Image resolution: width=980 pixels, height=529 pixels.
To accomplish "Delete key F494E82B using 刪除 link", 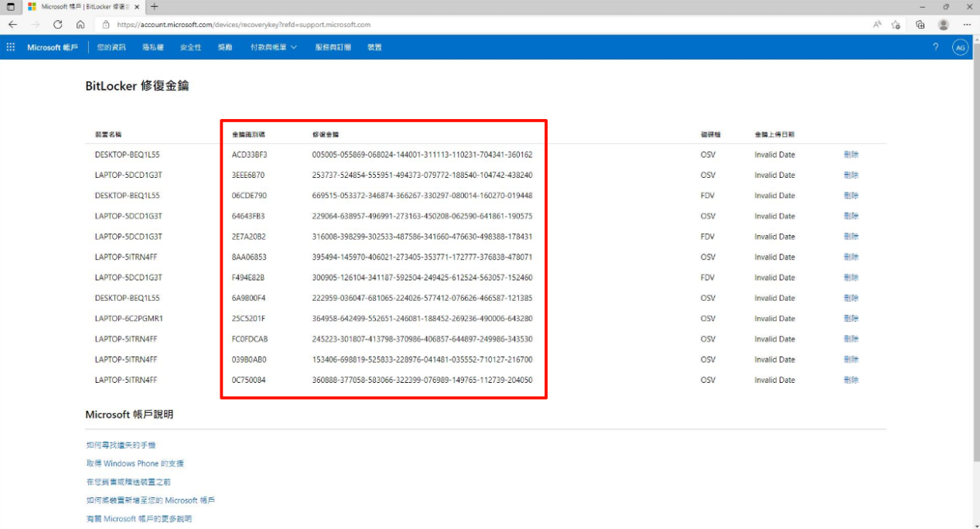I will (x=851, y=278).
